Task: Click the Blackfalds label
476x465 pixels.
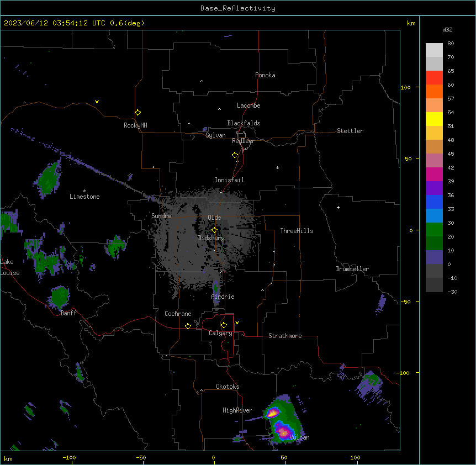Action: (x=244, y=123)
